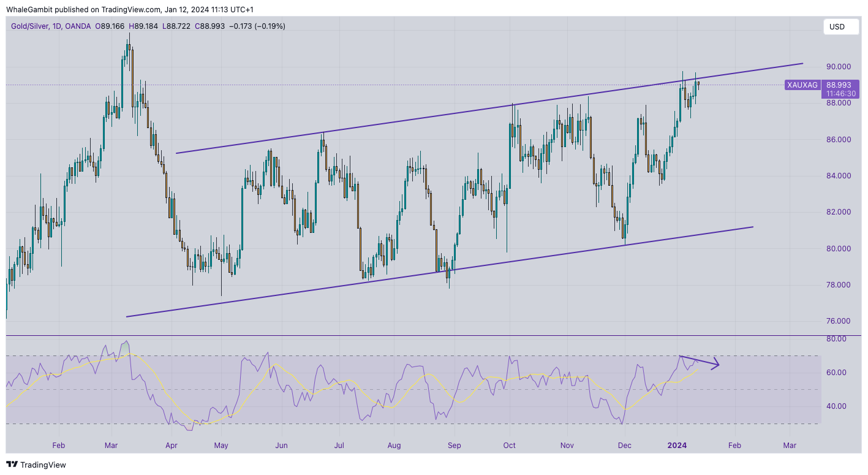Click the 90.000 price axis label
868x475 pixels.
click(x=838, y=66)
